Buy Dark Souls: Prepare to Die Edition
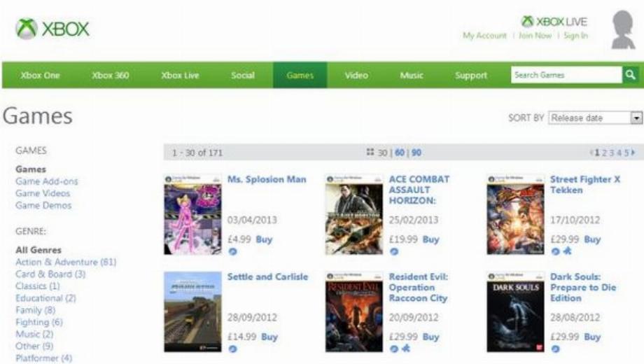644x364 pixels. [592, 337]
